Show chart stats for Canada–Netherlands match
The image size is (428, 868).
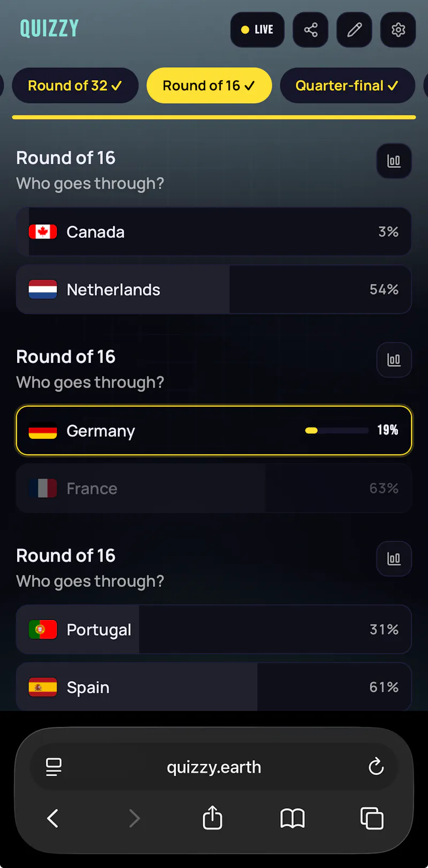[x=394, y=161]
